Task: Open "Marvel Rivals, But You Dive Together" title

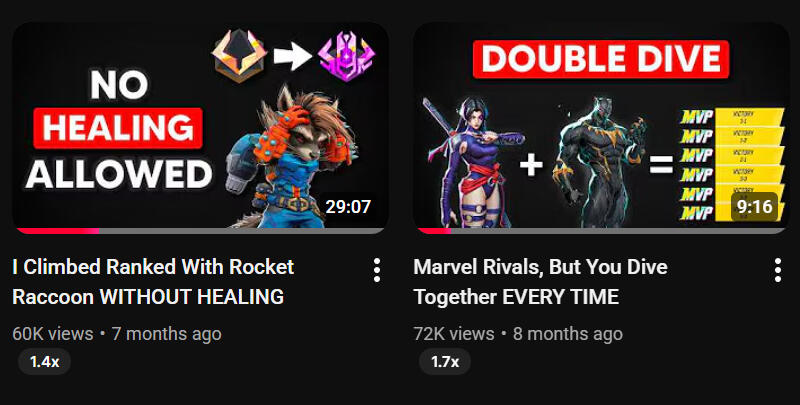Action: click(x=540, y=282)
